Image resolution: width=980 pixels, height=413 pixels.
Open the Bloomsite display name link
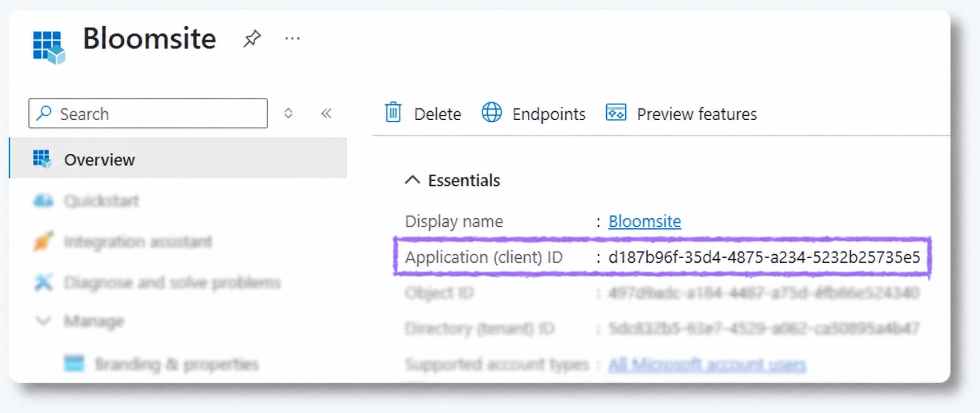point(644,221)
